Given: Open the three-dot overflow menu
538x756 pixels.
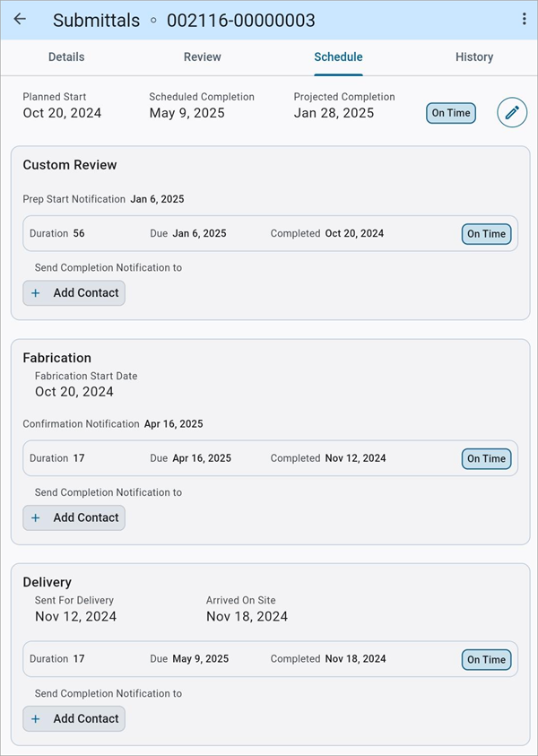Looking at the screenshot, I should 524,19.
